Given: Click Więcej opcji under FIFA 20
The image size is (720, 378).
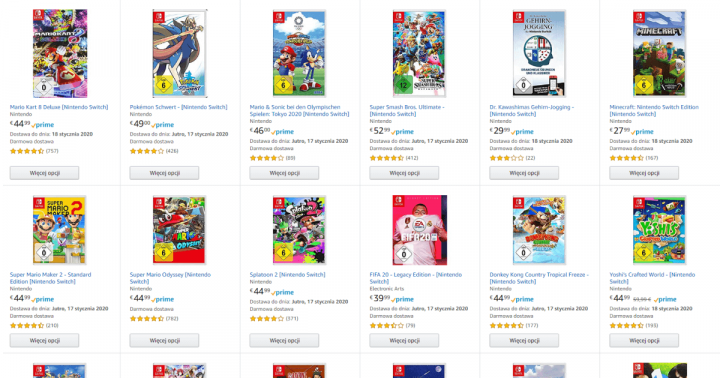Looking at the screenshot, I should click(404, 340).
